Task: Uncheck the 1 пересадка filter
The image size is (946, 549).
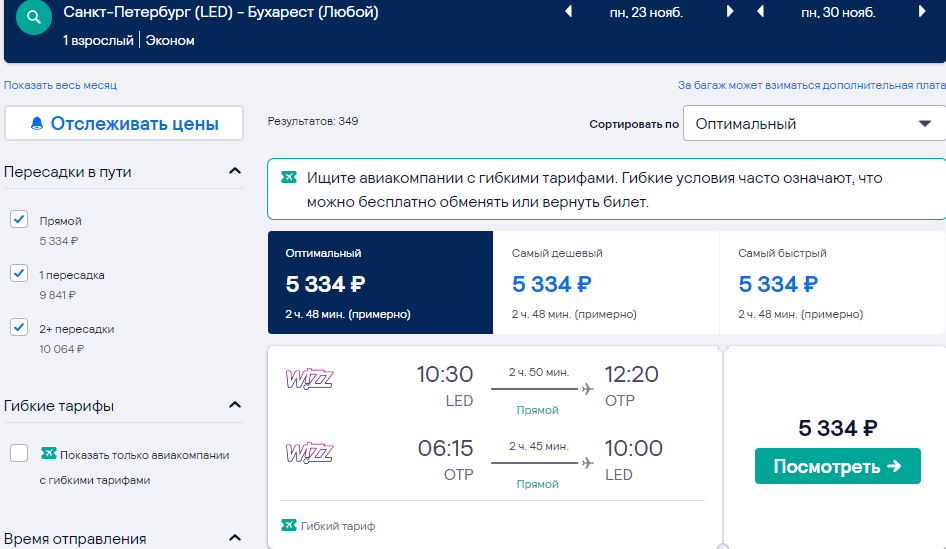Action: tap(19, 273)
